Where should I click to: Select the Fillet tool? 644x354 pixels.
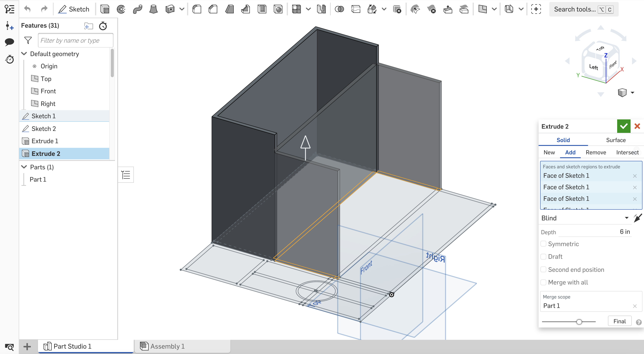click(x=197, y=9)
